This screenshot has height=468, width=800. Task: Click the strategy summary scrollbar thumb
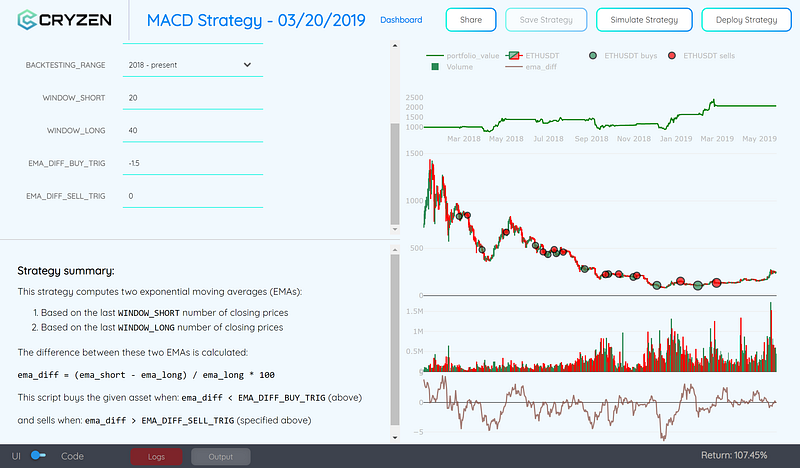395,339
